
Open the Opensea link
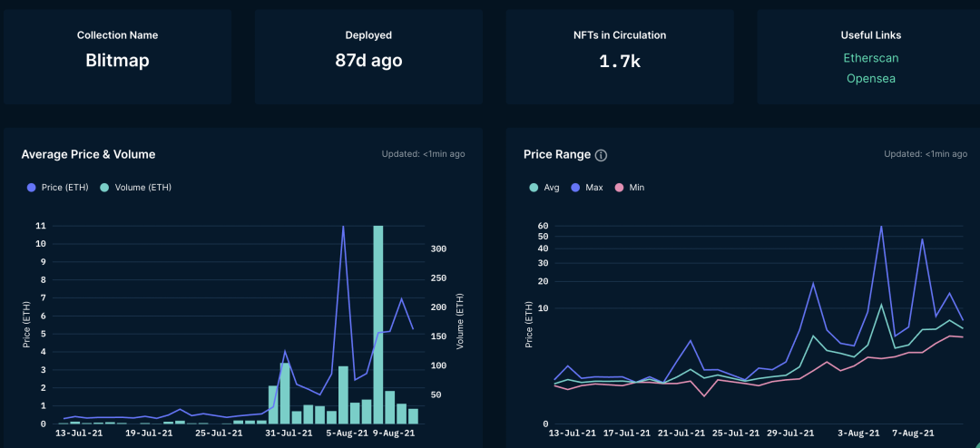click(870, 78)
